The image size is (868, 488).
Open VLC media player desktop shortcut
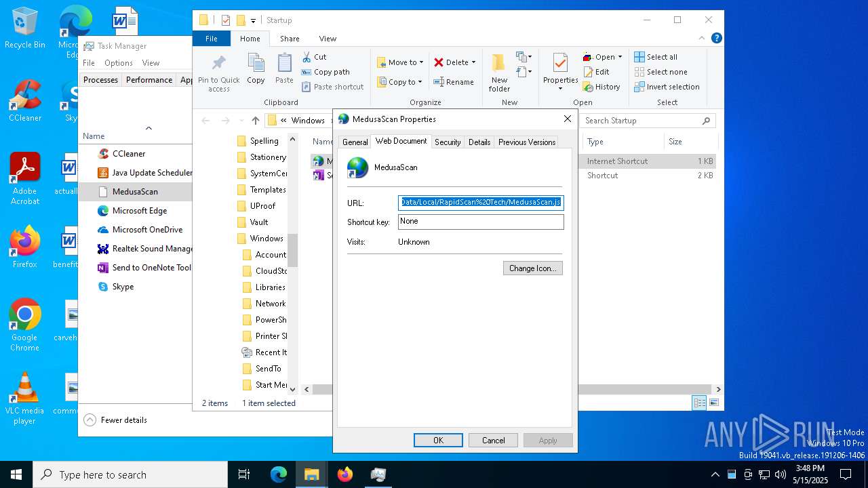(25, 398)
